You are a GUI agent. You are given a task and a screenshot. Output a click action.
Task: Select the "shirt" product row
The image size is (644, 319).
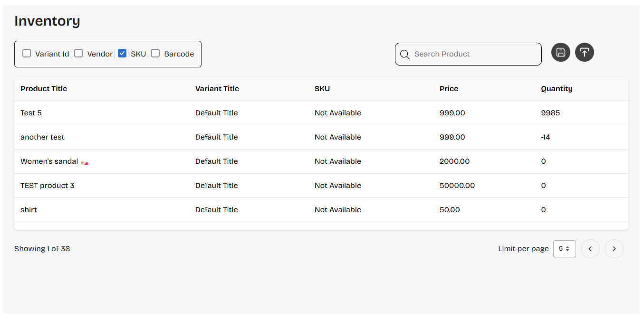[x=29, y=210]
